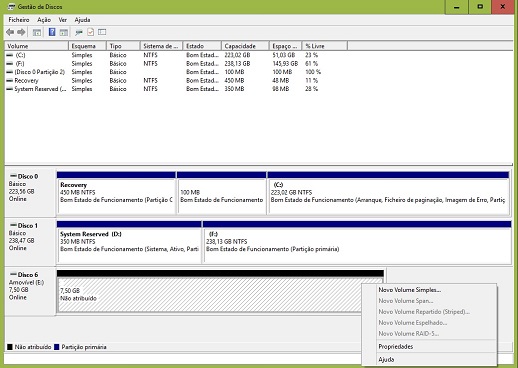Screen dimensions: 518x368
Task: Click the refresh disks toolbar icon
Action: 79,32
